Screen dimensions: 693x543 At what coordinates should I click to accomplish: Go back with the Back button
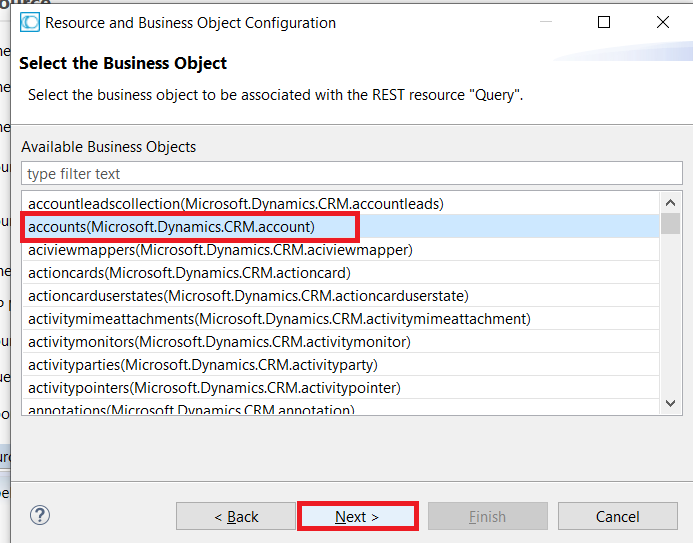coord(236,516)
